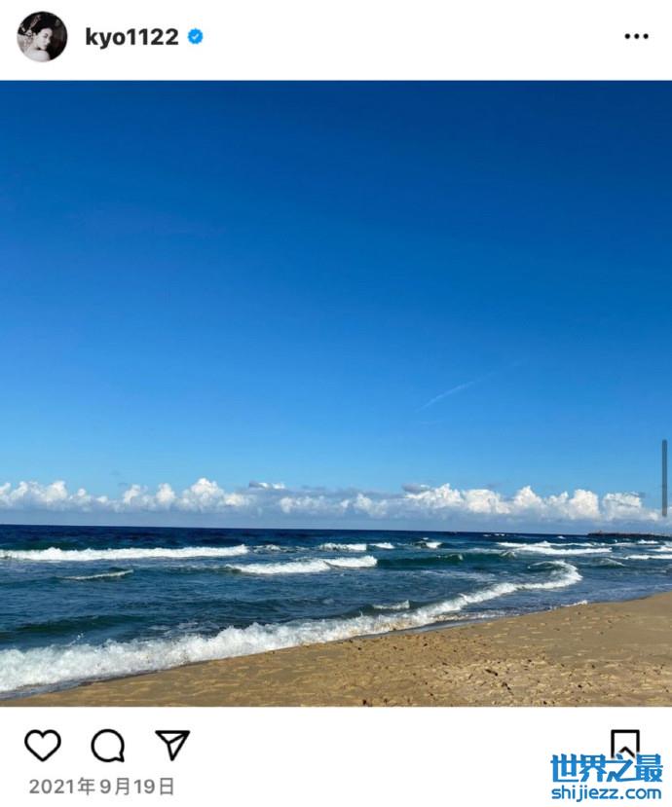Image resolution: width=672 pixels, height=807 pixels.
Task: Tap the white cloud line in the photo
Action: tap(329, 499)
